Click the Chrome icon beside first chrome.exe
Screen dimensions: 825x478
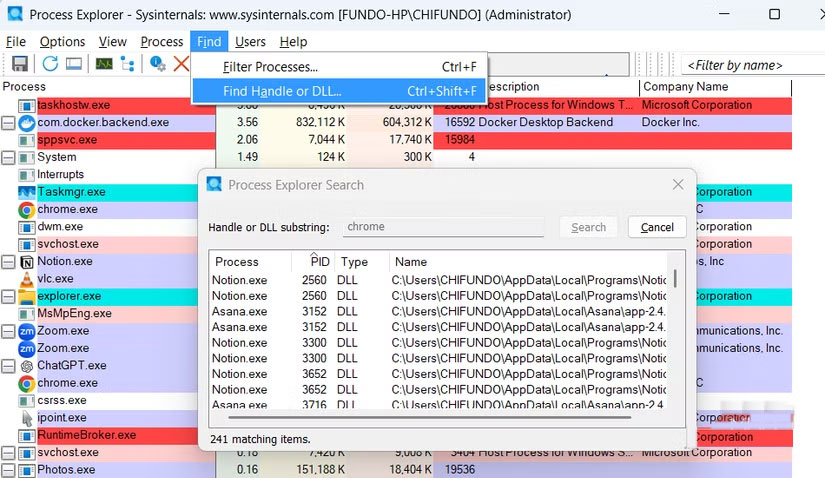26,210
